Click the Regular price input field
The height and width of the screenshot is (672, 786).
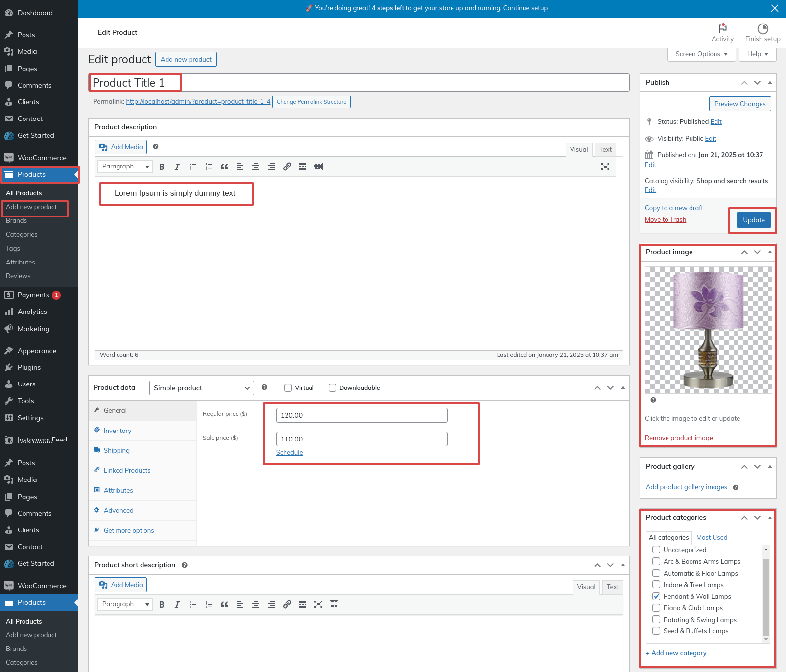(361, 415)
